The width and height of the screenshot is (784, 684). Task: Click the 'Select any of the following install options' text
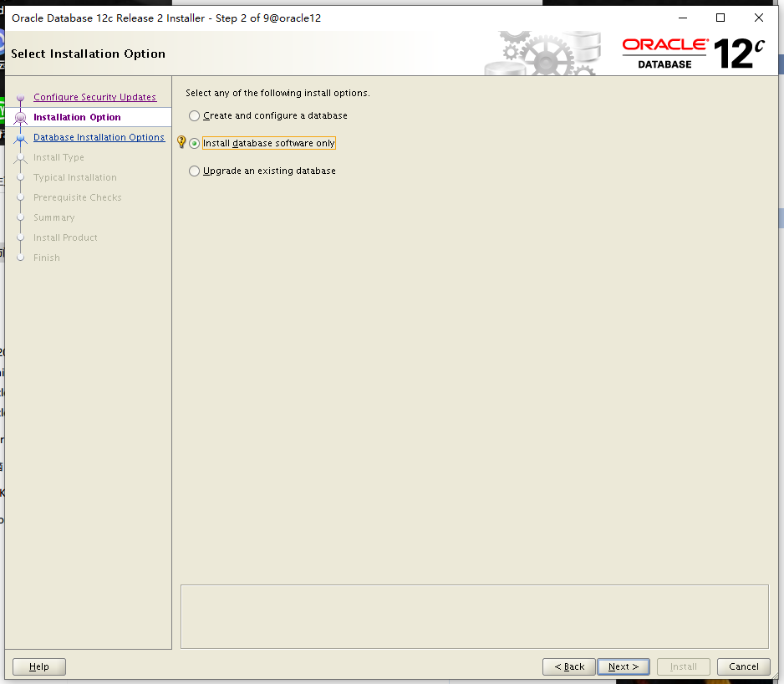click(x=278, y=93)
